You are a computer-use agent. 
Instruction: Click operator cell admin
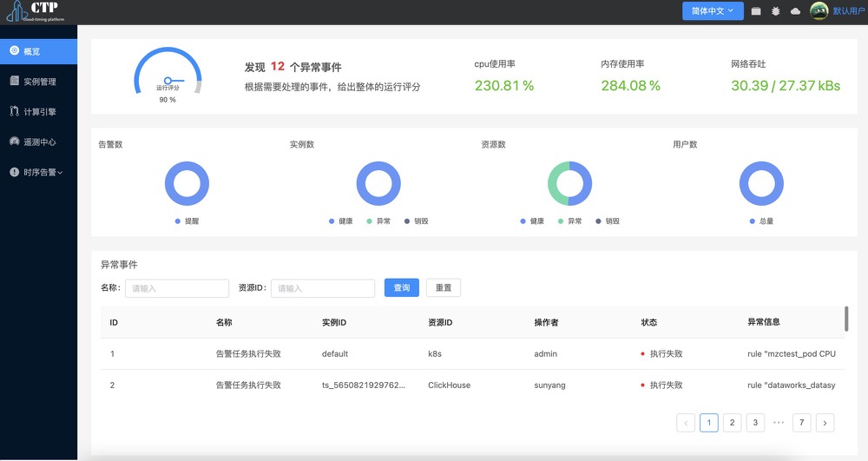[x=545, y=353]
